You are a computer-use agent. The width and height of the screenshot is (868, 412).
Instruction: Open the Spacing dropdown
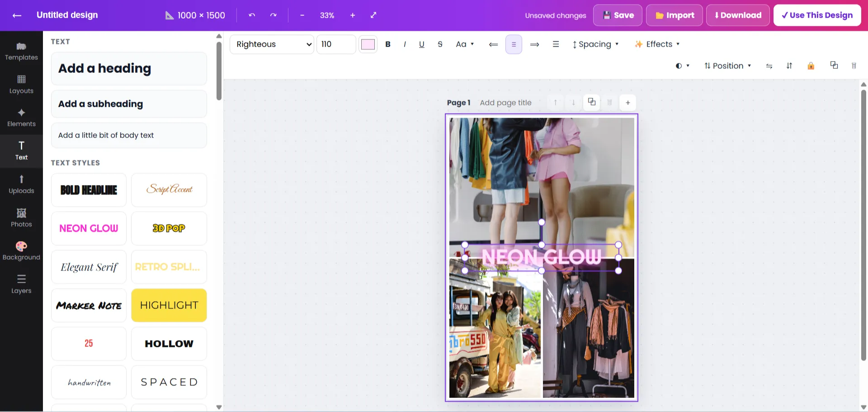tap(595, 44)
